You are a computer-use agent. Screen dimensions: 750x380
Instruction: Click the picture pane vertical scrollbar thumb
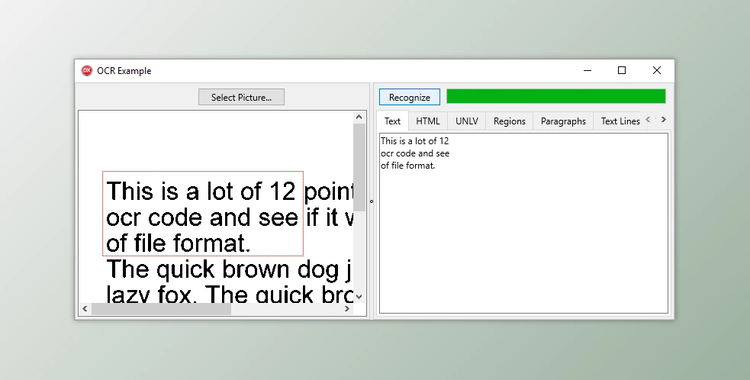coord(359,167)
